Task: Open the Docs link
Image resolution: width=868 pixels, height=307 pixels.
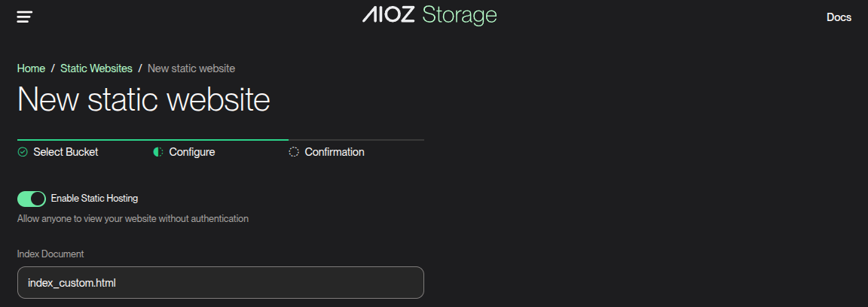Action: (x=839, y=17)
